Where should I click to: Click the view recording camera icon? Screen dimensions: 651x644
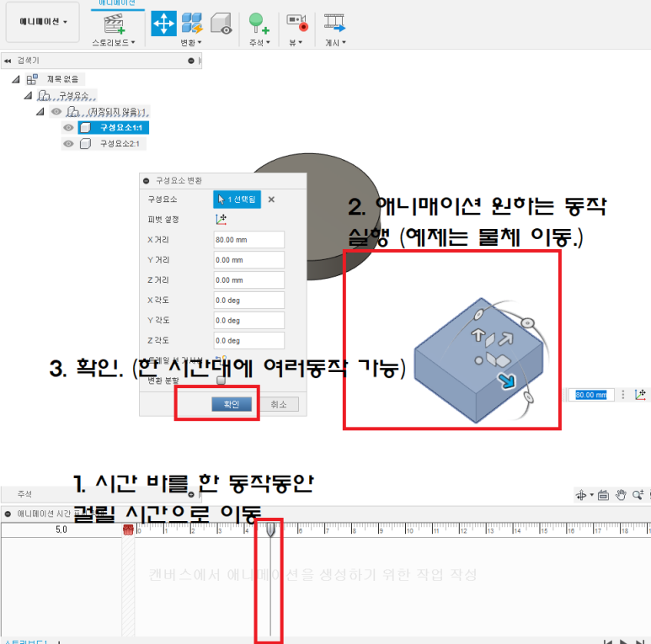tap(297, 23)
